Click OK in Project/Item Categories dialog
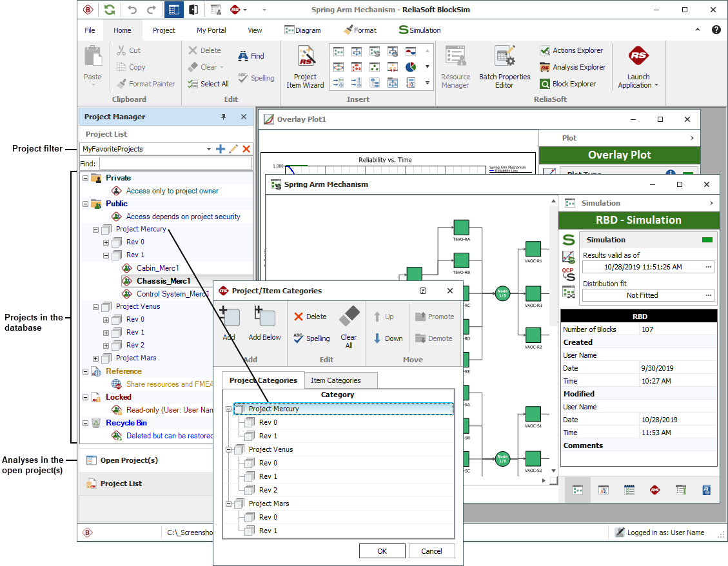The height and width of the screenshot is (566, 728). [382, 551]
